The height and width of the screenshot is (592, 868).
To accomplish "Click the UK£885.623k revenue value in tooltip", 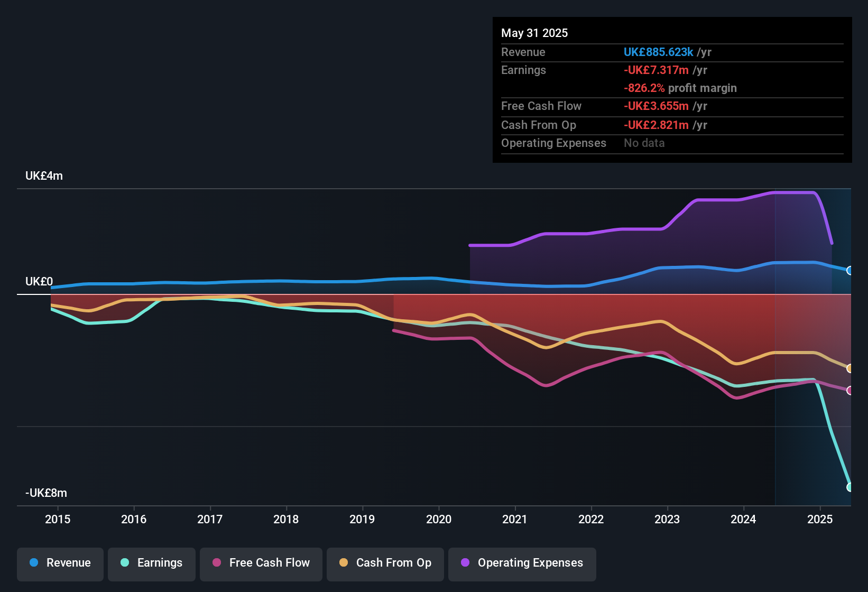I will pyautogui.click(x=658, y=52).
